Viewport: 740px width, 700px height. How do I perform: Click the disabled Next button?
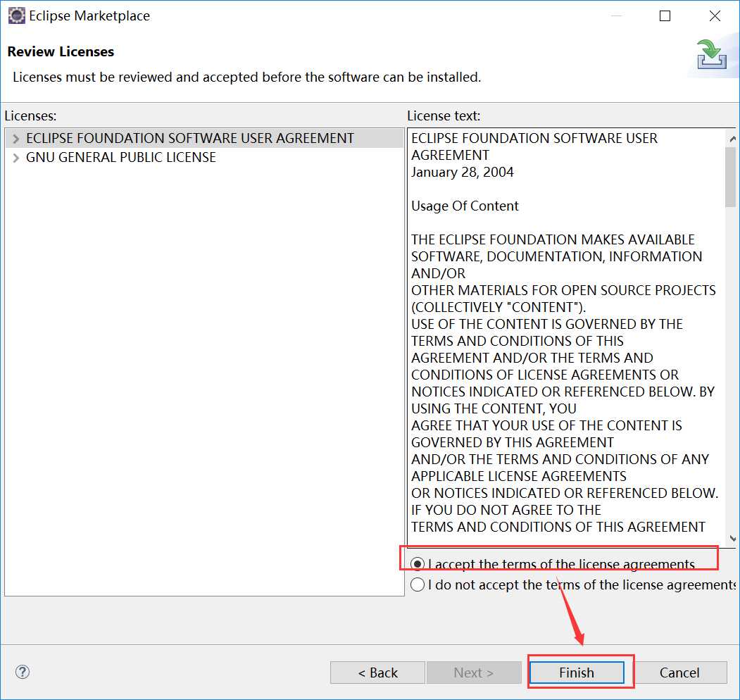pos(473,672)
